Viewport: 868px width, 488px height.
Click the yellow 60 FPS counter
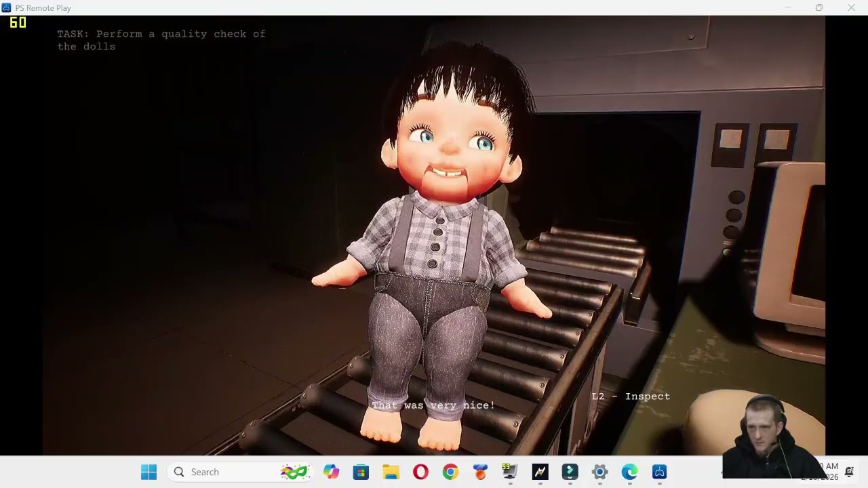(18, 22)
